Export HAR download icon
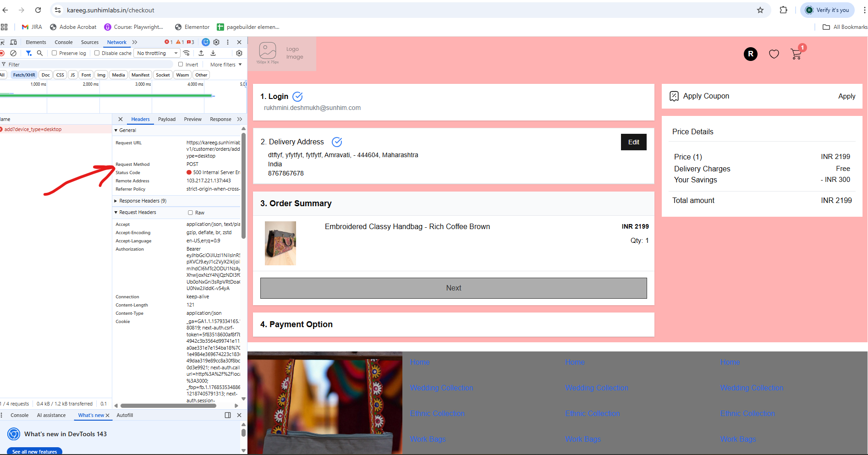 coord(213,53)
